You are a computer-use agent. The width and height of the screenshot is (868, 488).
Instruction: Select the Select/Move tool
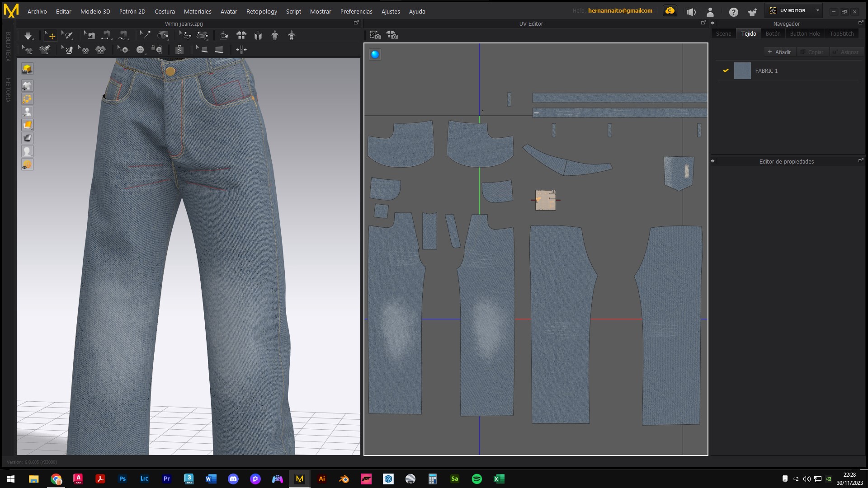(x=50, y=36)
